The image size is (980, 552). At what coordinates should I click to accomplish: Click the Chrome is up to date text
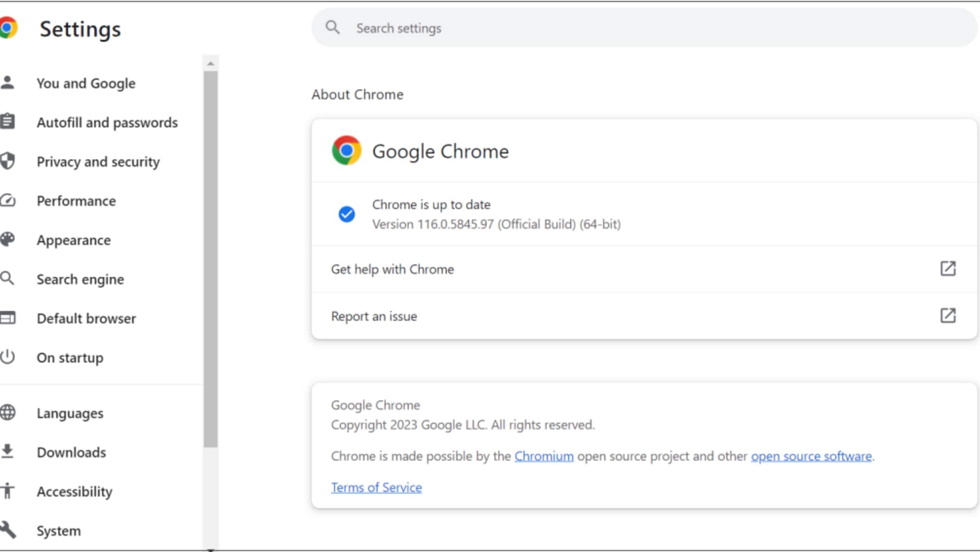pyautogui.click(x=431, y=205)
